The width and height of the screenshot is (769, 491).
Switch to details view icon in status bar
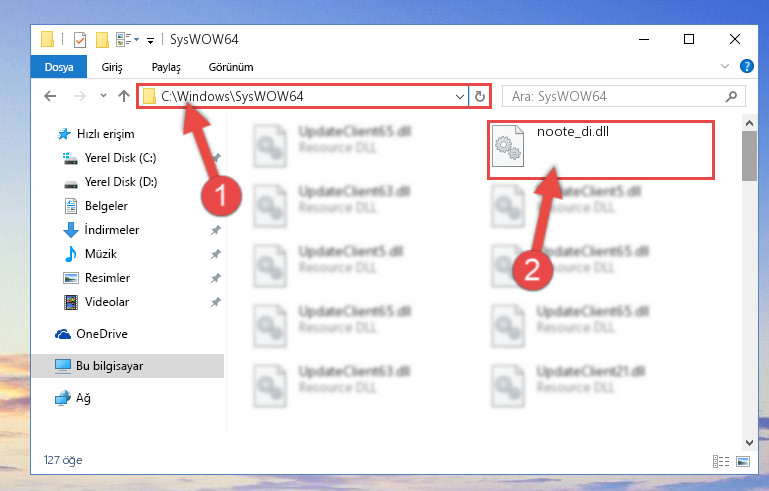[x=720, y=461]
